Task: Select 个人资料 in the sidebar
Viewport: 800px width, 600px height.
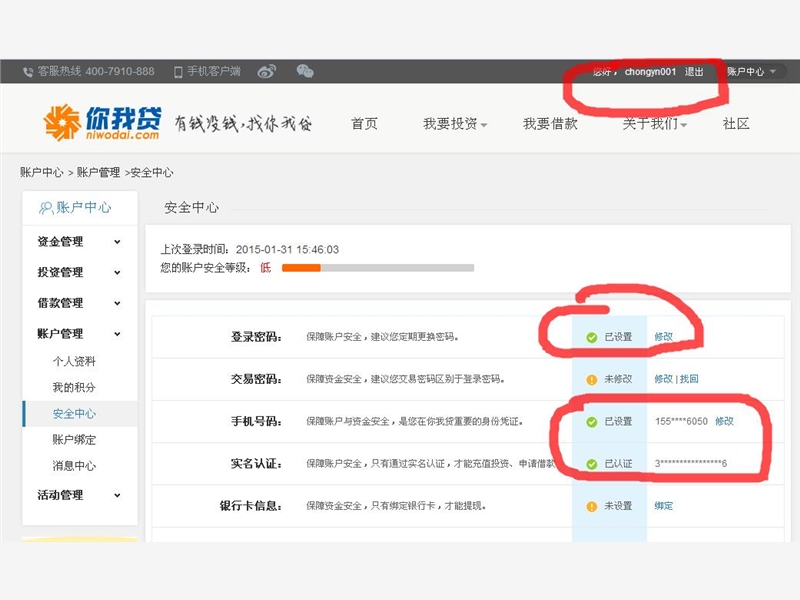Action: point(74,361)
